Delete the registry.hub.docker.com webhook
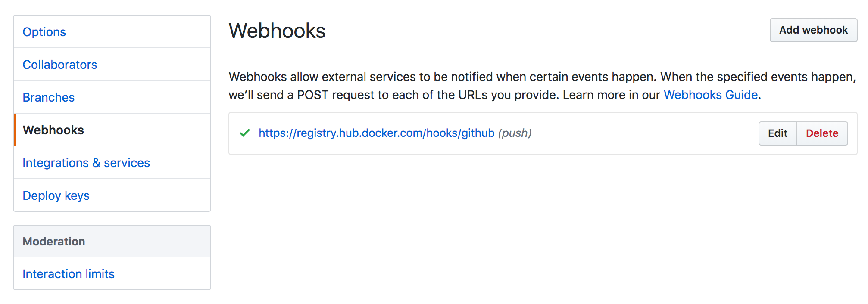 click(822, 133)
